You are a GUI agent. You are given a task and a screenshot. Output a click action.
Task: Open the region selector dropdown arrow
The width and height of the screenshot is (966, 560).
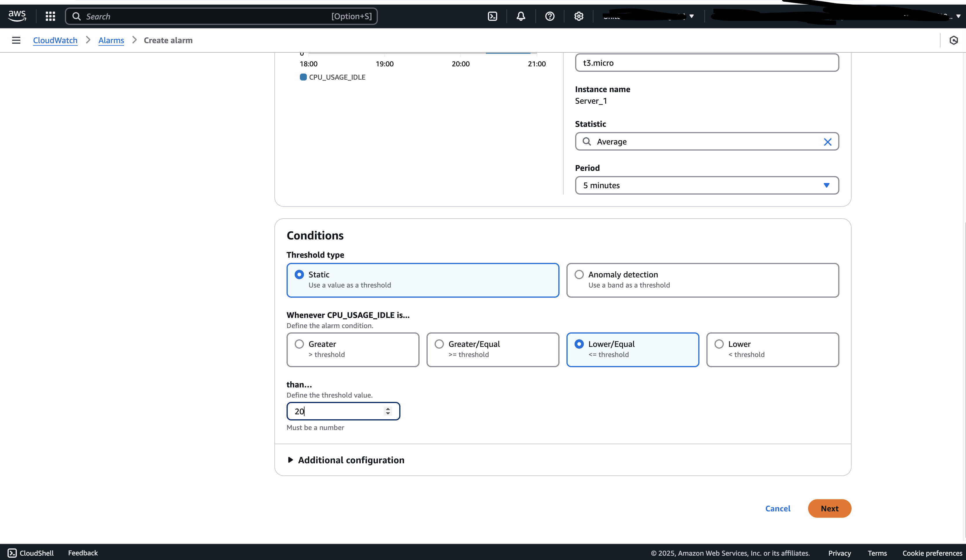coord(692,16)
